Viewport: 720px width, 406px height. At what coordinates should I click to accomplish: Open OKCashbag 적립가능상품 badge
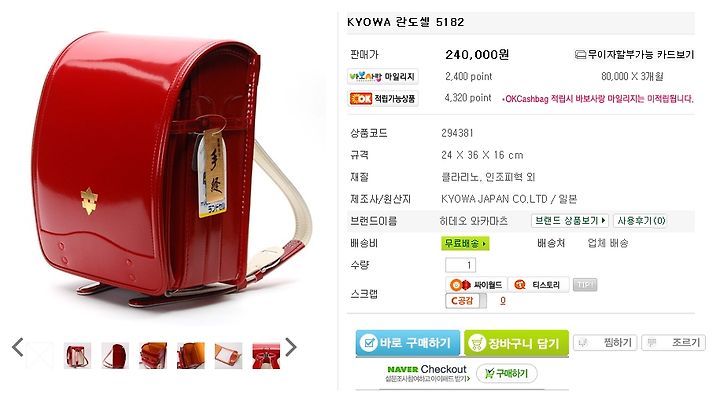pyautogui.click(x=383, y=99)
